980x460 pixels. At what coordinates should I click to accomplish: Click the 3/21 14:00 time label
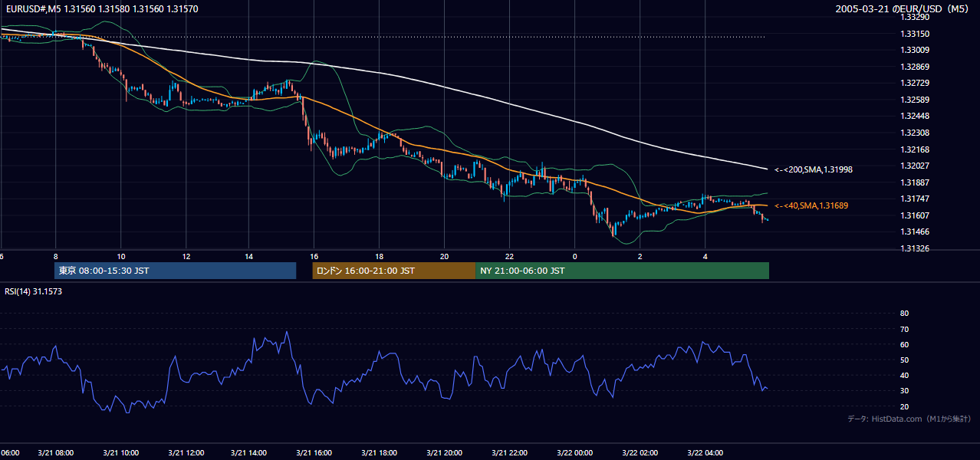tap(249, 453)
